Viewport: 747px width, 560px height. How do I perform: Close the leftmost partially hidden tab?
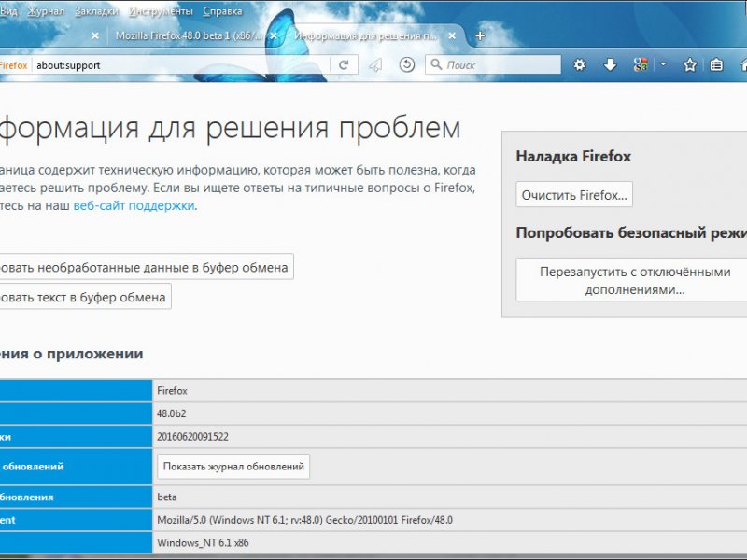[x=95, y=35]
